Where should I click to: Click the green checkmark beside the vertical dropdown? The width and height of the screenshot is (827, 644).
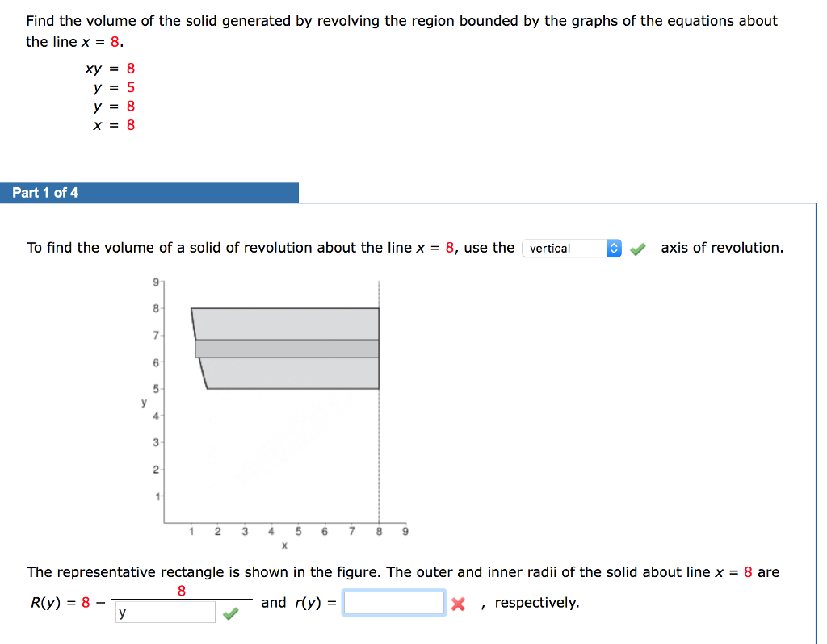click(637, 248)
